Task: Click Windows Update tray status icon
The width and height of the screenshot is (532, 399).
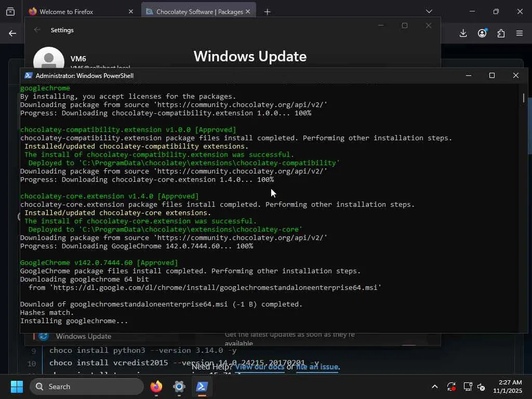Action: (451, 387)
